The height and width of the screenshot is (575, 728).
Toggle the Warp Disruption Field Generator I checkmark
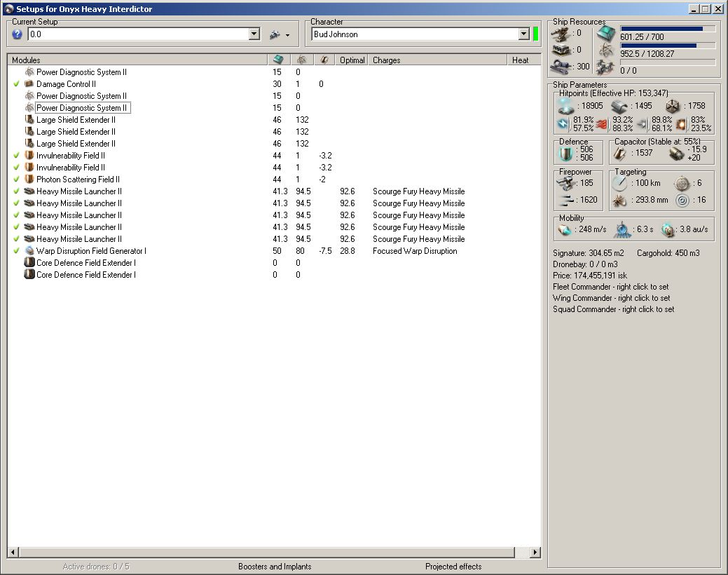pyautogui.click(x=17, y=251)
